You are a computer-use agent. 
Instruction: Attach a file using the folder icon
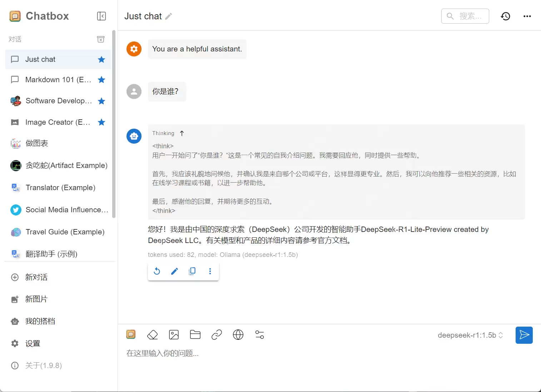coord(195,335)
